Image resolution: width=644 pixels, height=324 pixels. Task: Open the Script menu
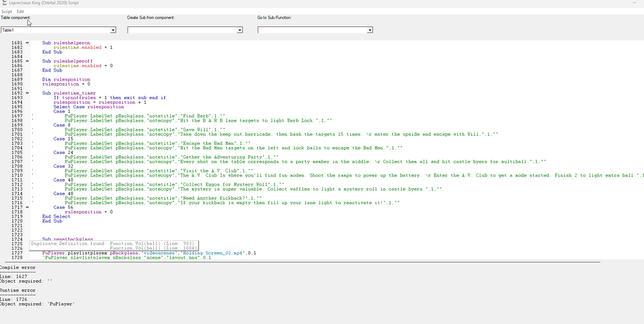[6, 12]
